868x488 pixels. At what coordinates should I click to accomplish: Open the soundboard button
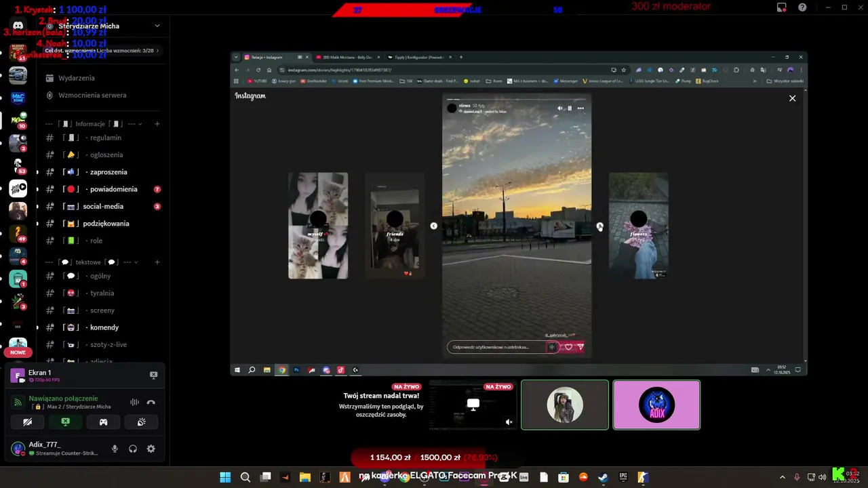pos(141,422)
